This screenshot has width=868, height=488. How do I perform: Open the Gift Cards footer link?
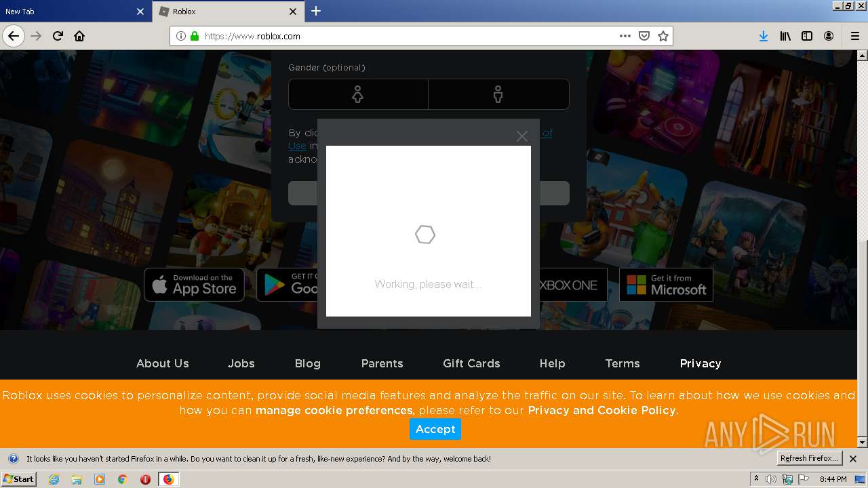point(471,363)
